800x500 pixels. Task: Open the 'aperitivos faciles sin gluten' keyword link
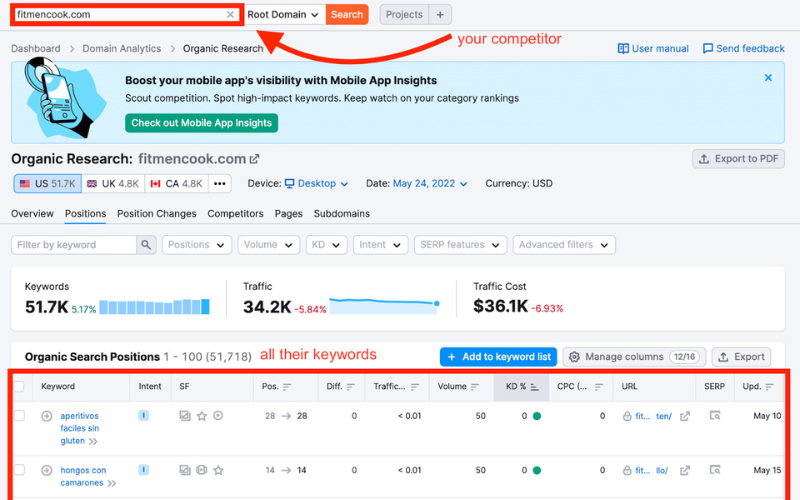click(x=80, y=429)
